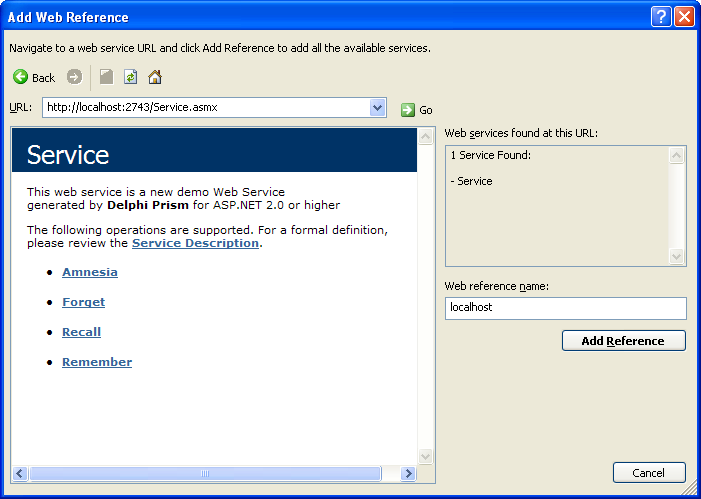Click the horizontal scrollbar right arrow
Viewport: 701px width, 499px height.
coord(408,474)
